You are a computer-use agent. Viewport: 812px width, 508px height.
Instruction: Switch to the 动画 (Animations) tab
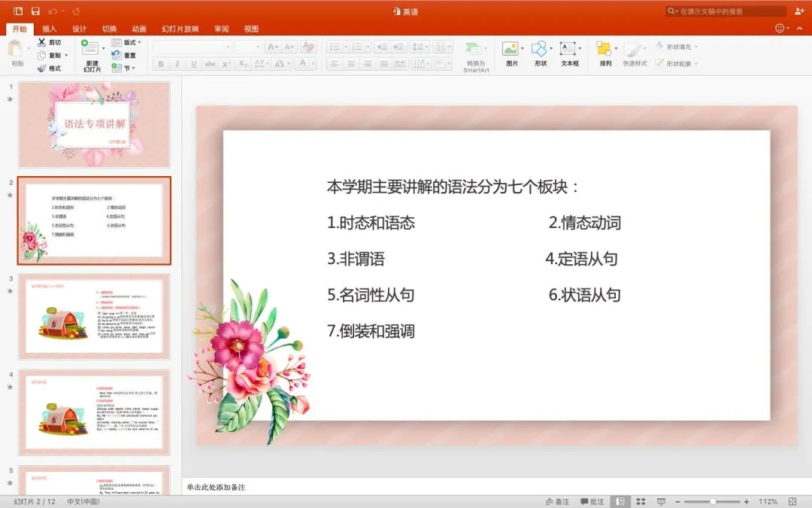click(x=139, y=29)
